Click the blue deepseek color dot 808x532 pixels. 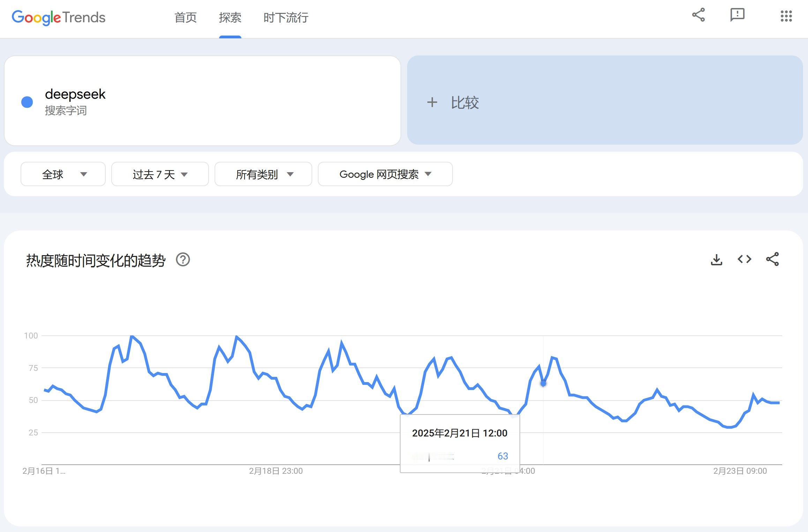pyautogui.click(x=27, y=102)
